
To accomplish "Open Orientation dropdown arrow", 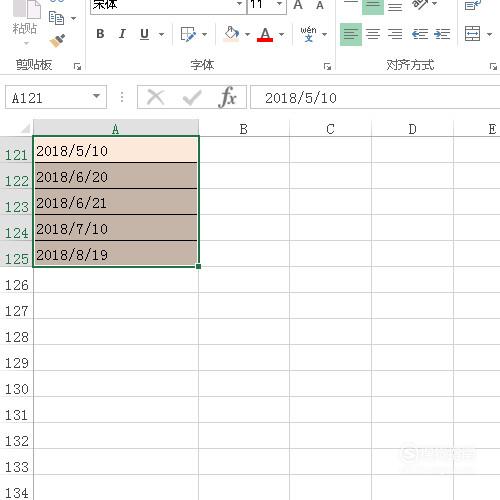I will point(434,4).
